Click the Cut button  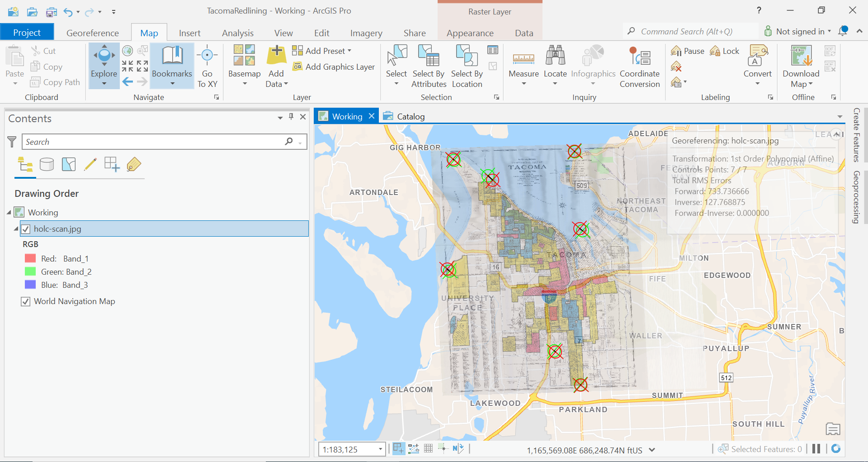(x=43, y=51)
